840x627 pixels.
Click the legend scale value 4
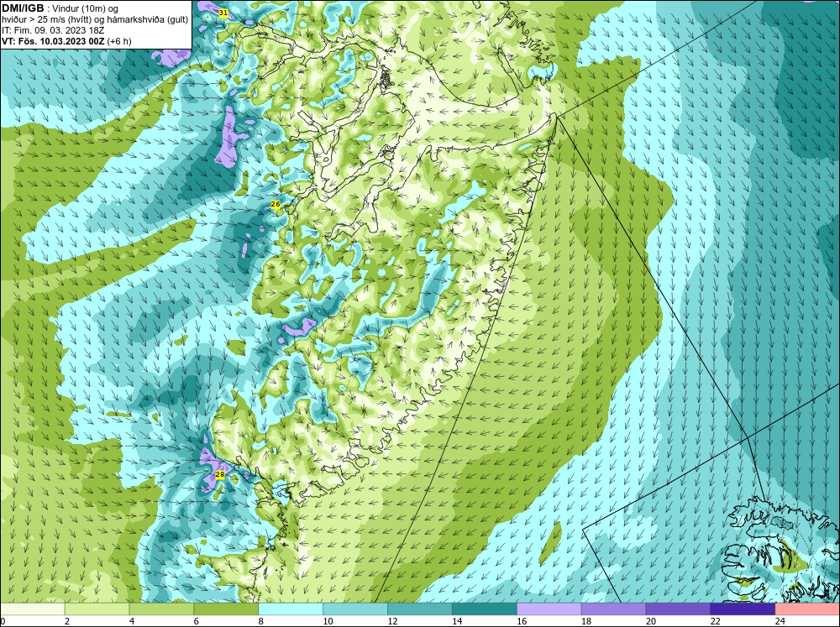132,621
